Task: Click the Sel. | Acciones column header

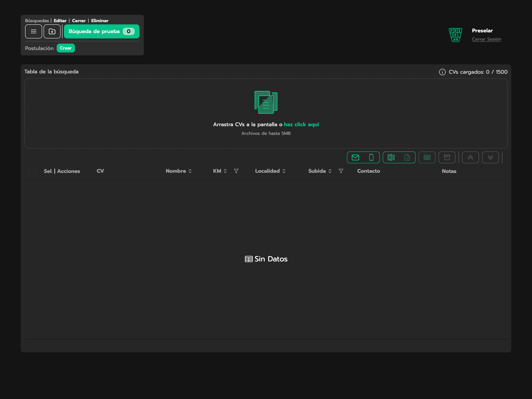Action: point(62,171)
